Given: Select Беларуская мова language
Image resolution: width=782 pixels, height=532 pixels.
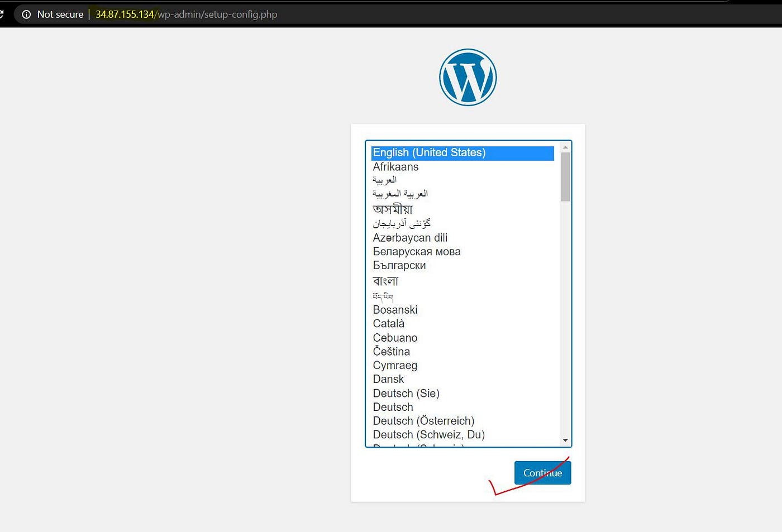Looking at the screenshot, I should tap(462, 252).
